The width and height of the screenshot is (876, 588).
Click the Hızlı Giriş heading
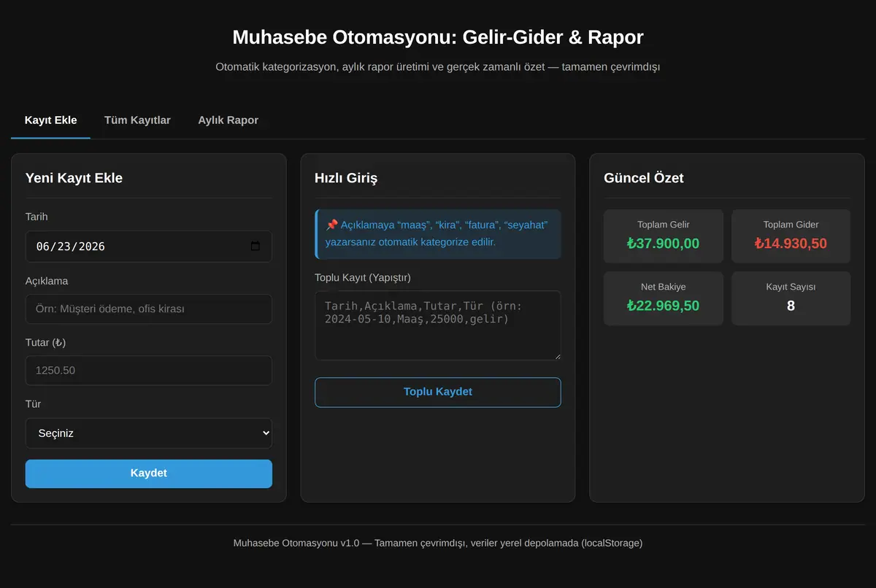(x=346, y=178)
